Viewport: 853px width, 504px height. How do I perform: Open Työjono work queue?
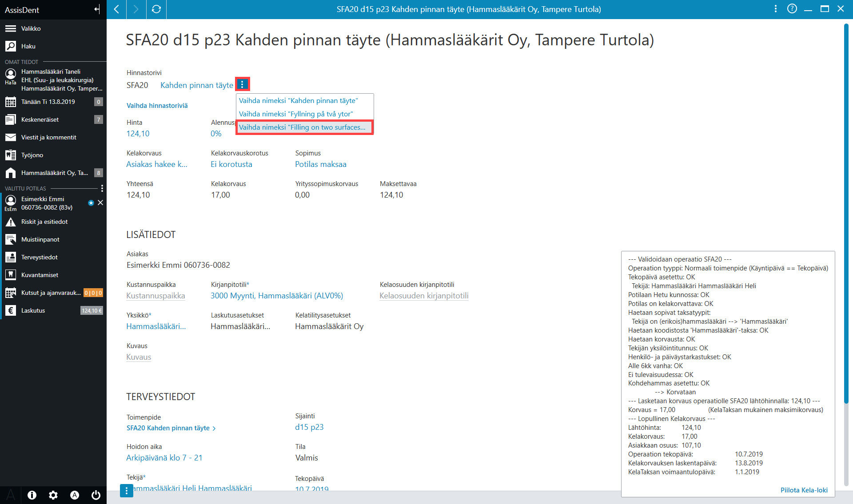53,155
